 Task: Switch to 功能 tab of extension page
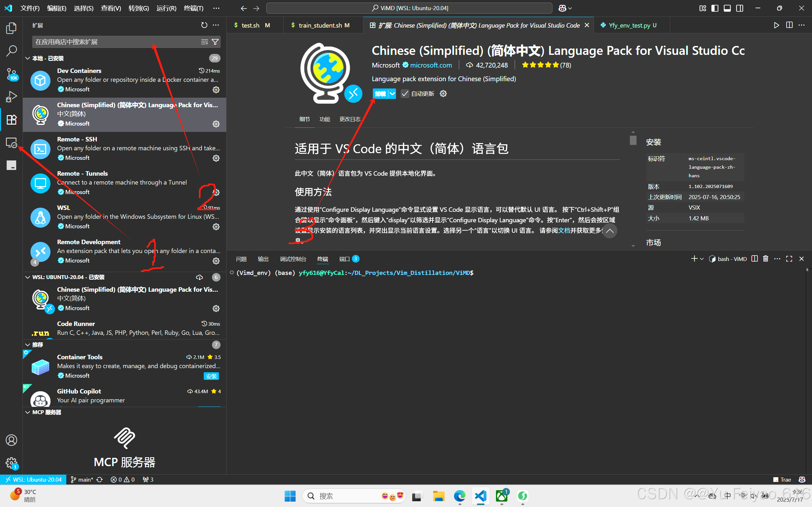[325, 119]
